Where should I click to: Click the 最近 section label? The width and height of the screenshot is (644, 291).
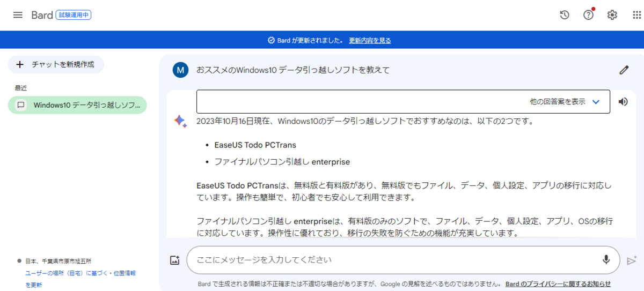coord(21,87)
